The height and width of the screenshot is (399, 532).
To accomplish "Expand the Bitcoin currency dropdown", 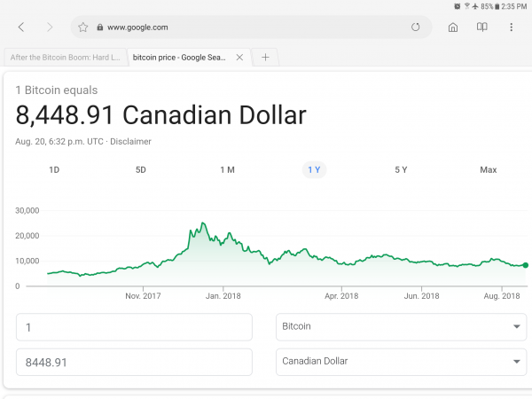I will [402, 327].
